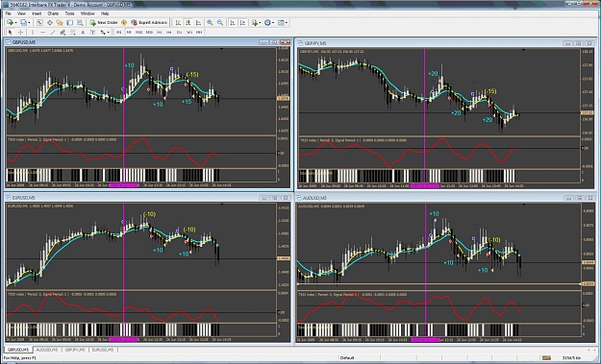Screen dimensions: 601x364
Task: Zoom out on the chart
Action: (220, 23)
